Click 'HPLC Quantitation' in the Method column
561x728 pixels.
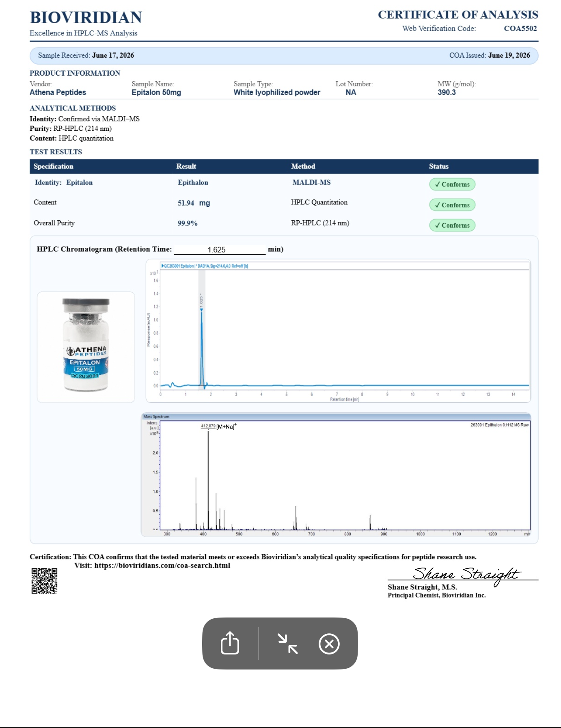[x=319, y=202]
